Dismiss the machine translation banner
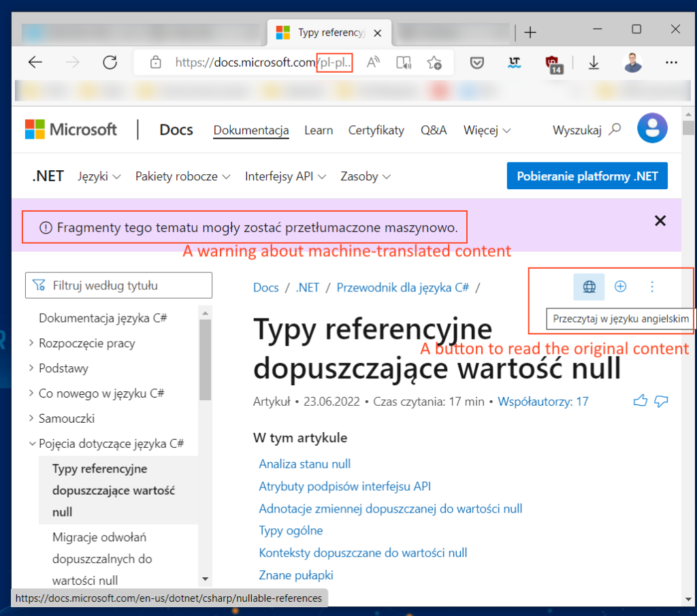This screenshot has width=697, height=616. click(660, 221)
